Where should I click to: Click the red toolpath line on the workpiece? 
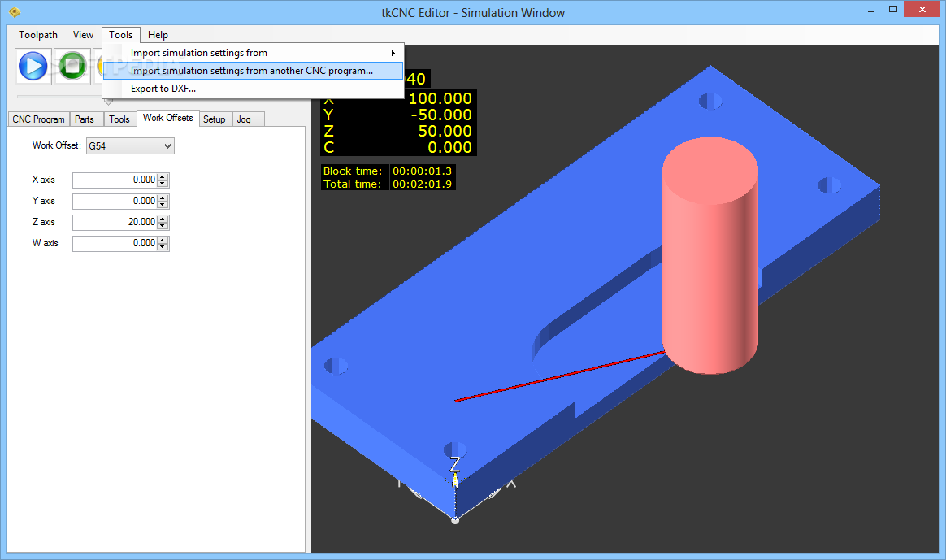coord(560,376)
